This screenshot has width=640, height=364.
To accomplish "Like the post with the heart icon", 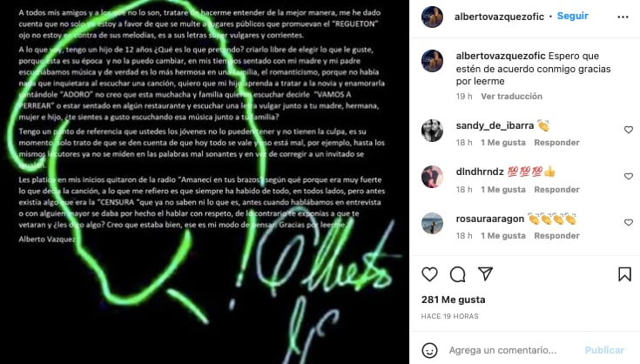I will click(x=429, y=274).
